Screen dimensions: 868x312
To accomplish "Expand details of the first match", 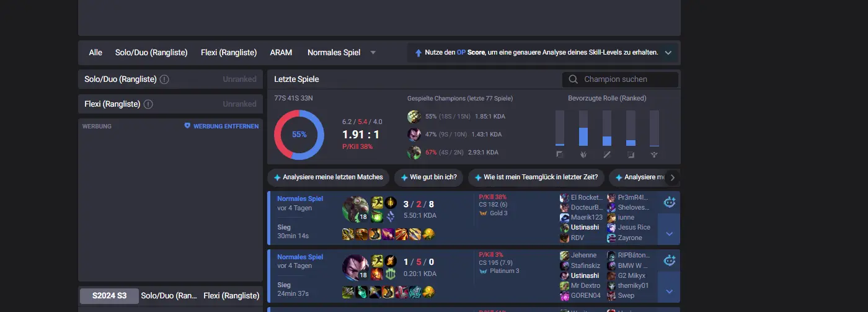I will (669, 234).
